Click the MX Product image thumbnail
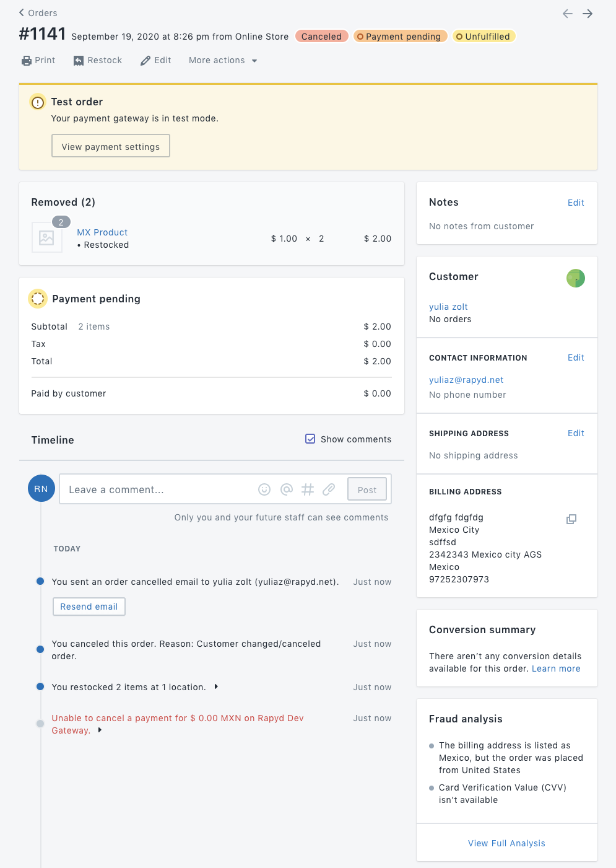616x868 pixels. 46,237
